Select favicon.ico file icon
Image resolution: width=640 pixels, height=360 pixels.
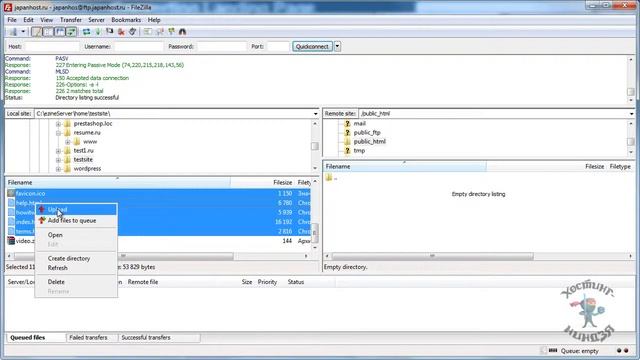click(x=11, y=193)
